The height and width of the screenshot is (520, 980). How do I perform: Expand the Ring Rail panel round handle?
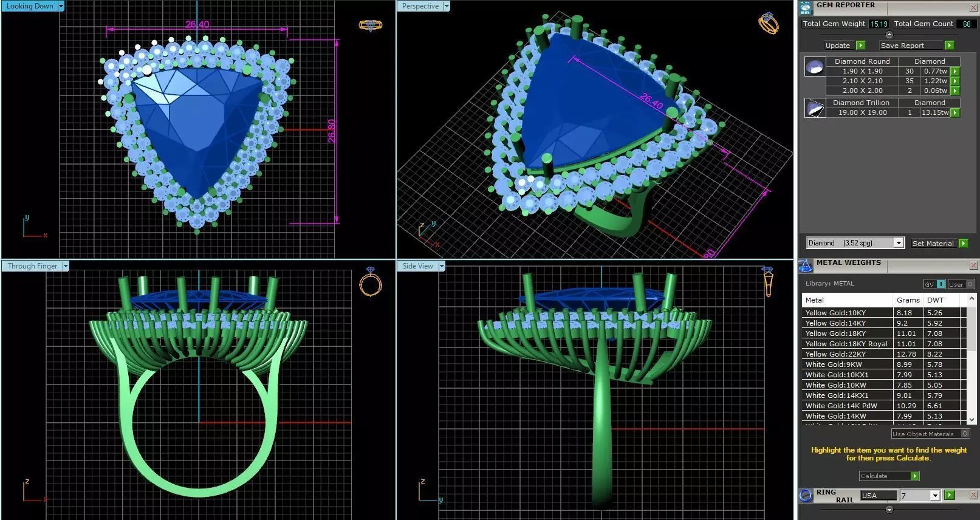tap(889, 509)
